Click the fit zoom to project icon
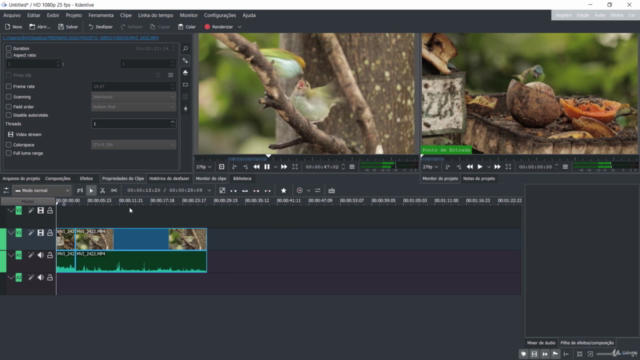This screenshot has height=360, width=640. pyautogui.click(x=580, y=354)
